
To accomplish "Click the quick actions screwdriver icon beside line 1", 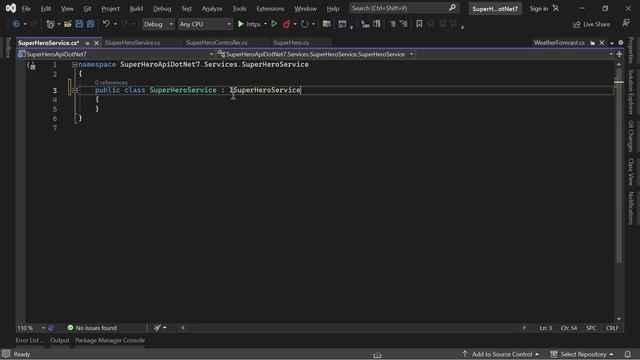I will click(31, 65).
